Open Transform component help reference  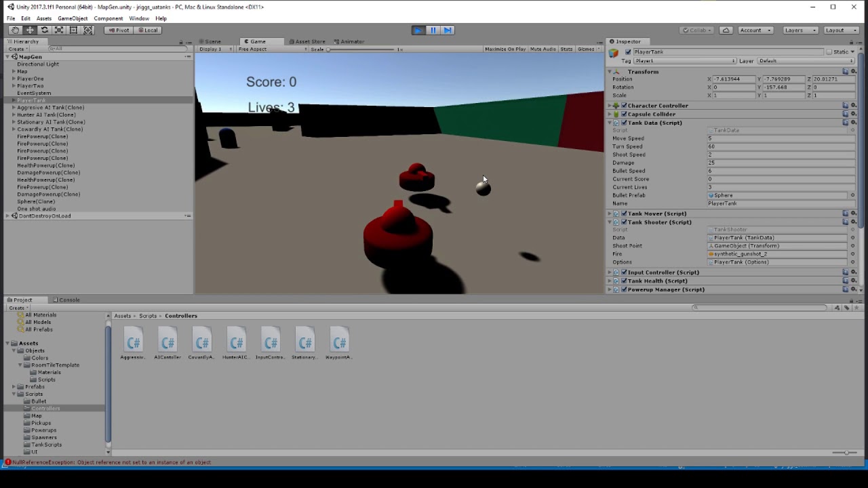[846, 71]
